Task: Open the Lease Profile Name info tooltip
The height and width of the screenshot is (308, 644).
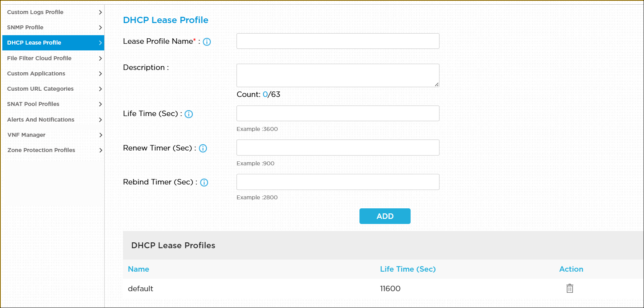Action: pos(207,41)
